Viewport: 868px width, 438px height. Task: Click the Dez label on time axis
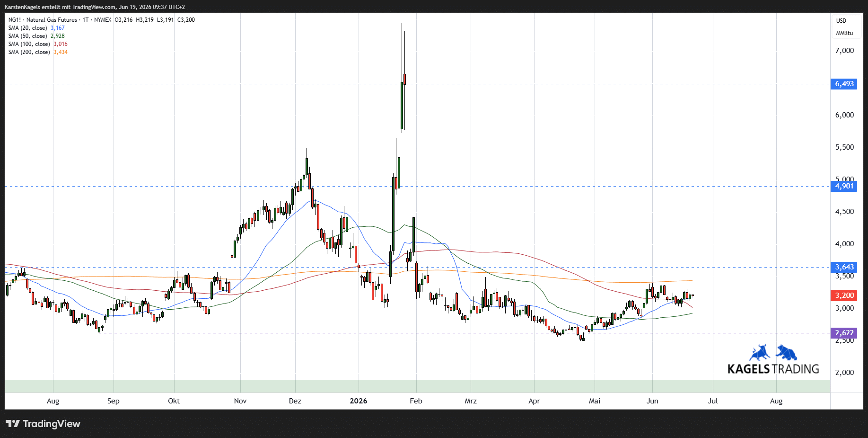[x=295, y=401]
